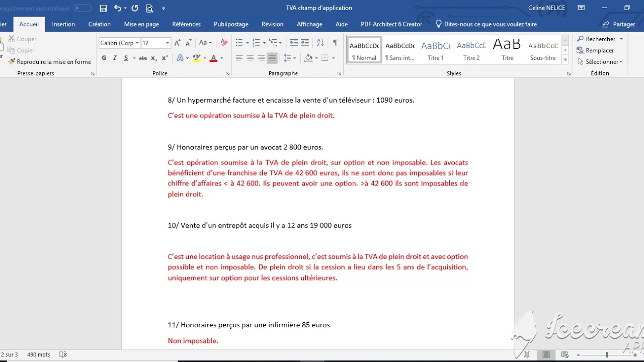
Task: Increase paragraph indent
Action: click(305, 43)
